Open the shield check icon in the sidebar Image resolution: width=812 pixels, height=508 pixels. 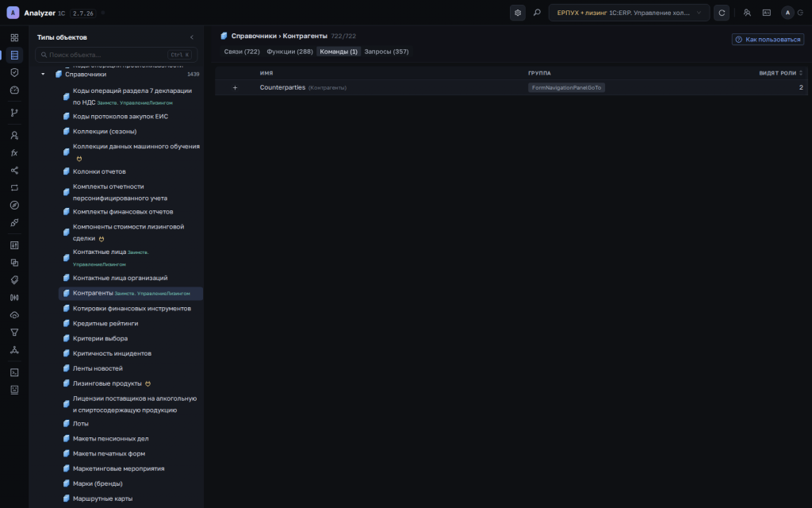click(x=14, y=72)
